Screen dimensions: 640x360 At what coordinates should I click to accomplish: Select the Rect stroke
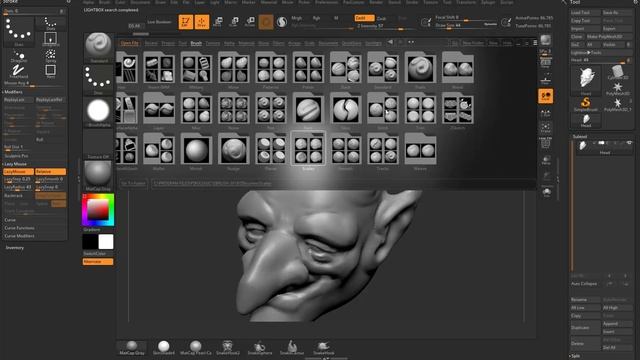[51, 71]
